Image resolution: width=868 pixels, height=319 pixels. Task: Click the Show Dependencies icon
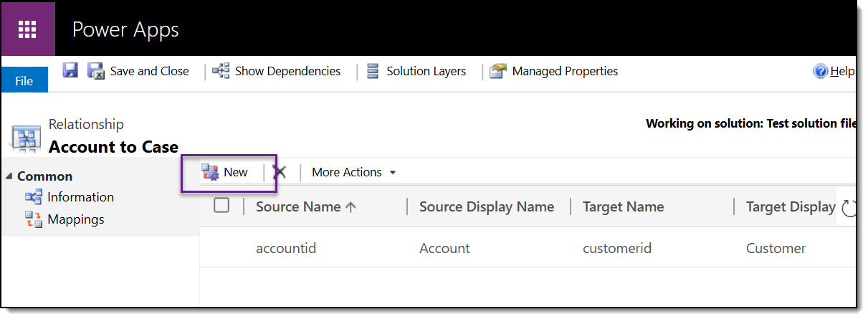(x=221, y=71)
